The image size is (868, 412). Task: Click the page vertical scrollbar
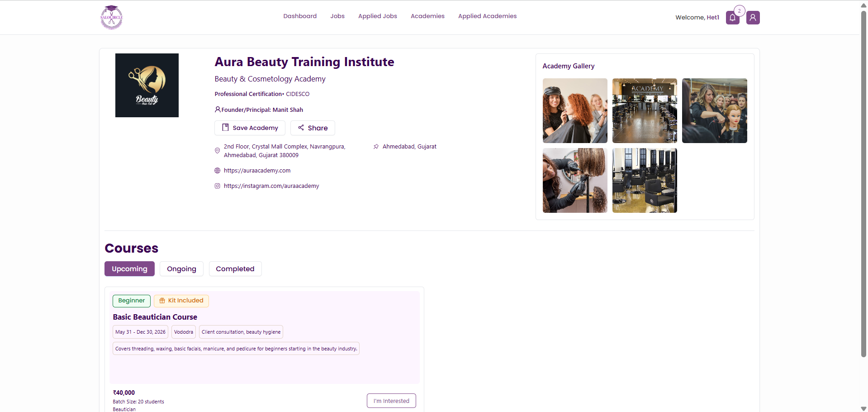coord(863,183)
